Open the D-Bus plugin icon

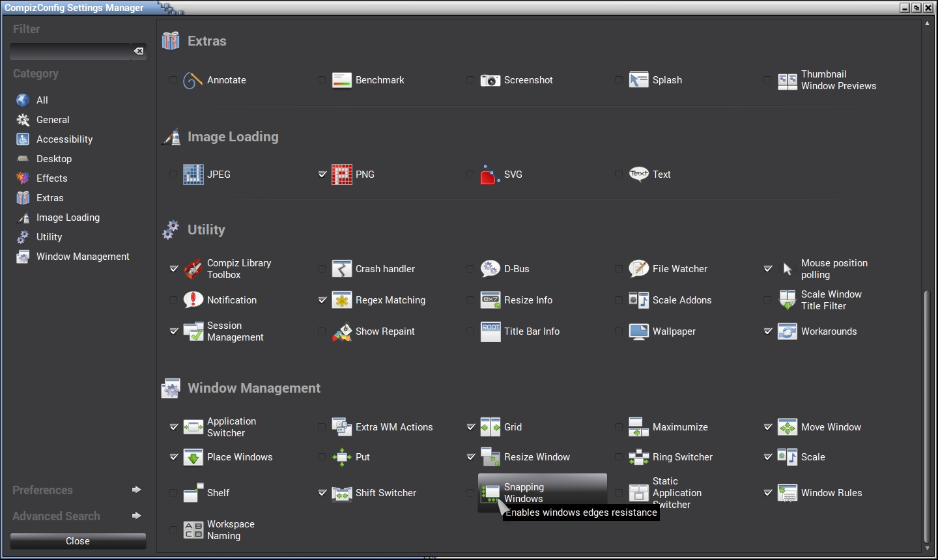(490, 269)
